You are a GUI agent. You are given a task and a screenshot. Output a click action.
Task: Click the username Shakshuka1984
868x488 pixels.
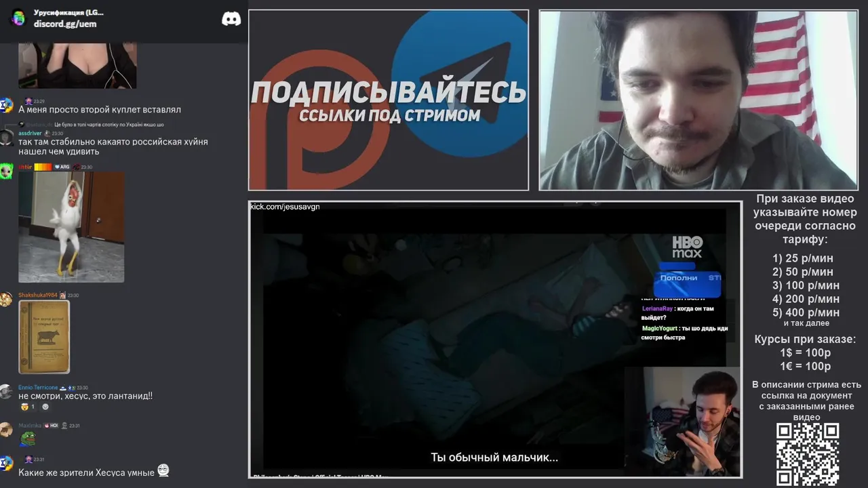38,296
